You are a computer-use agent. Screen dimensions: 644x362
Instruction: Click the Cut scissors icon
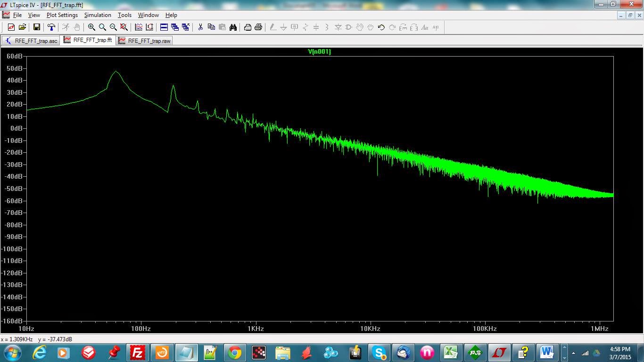click(x=200, y=27)
